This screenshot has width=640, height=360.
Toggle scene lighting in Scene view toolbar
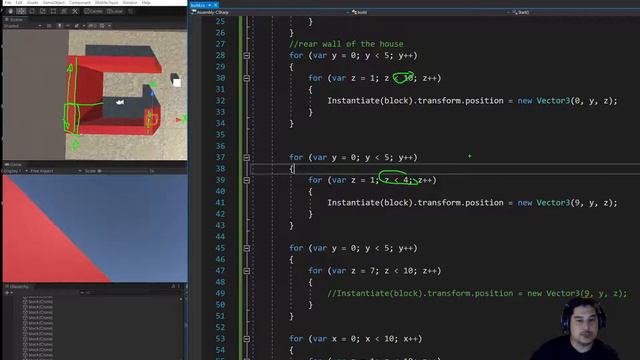[60, 26]
